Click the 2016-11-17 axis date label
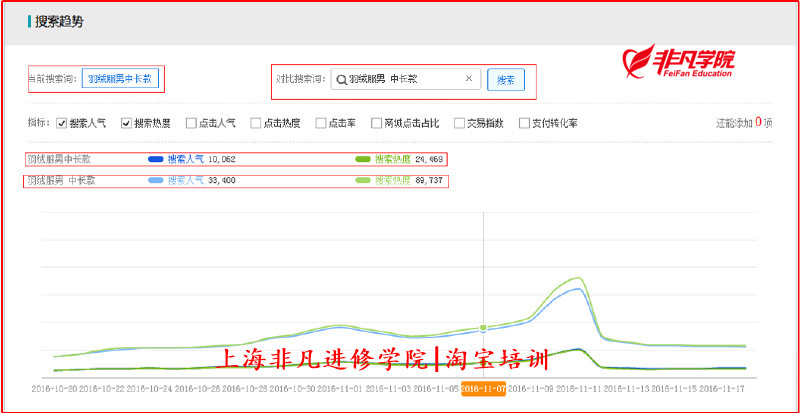The image size is (800, 413). click(x=721, y=388)
